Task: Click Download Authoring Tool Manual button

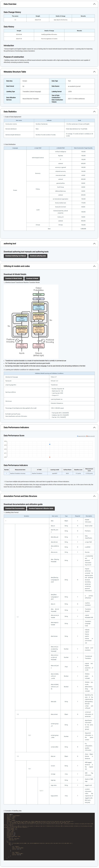Action: [x=16, y=256]
